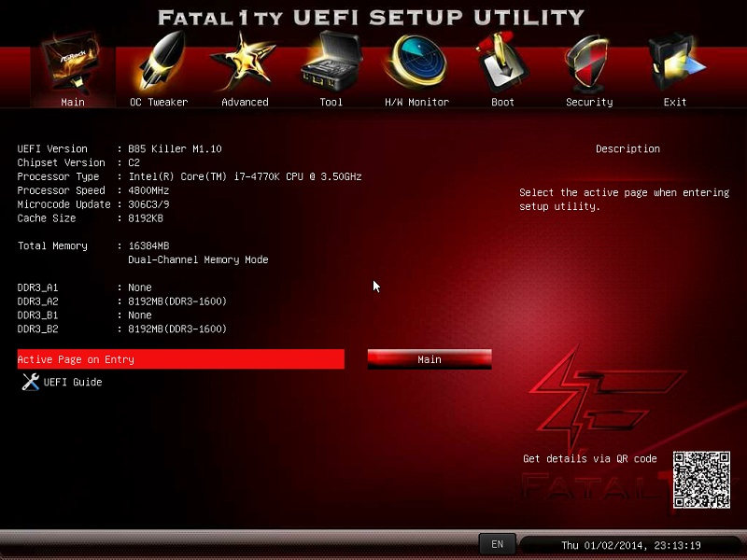Click the Select the active page description text
747x560 pixels.
pos(624,199)
